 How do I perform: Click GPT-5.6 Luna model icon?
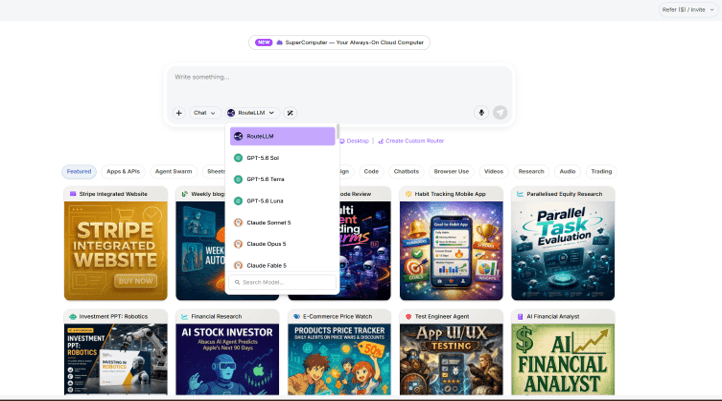[238, 201]
